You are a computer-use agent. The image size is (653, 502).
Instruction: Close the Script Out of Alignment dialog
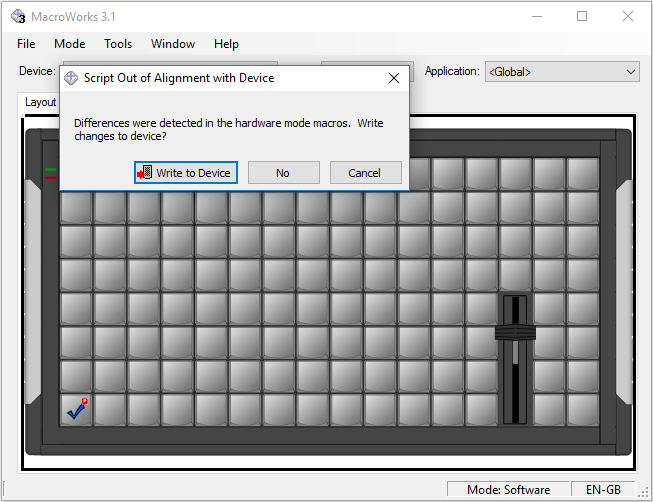(x=394, y=78)
